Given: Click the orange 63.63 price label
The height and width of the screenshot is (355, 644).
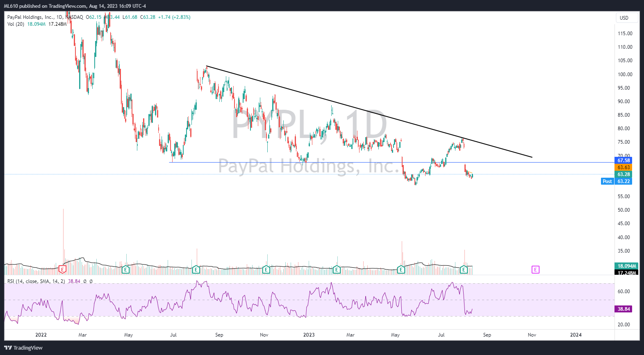Looking at the screenshot, I should [x=624, y=167].
